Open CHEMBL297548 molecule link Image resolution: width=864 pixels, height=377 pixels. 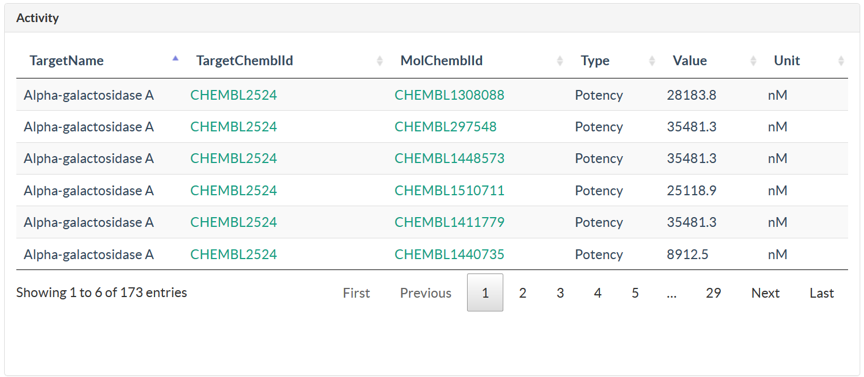coord(445,127)
